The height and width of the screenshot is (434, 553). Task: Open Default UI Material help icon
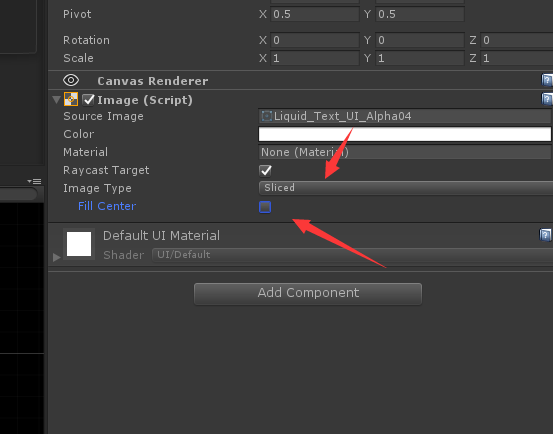(545, 235)
